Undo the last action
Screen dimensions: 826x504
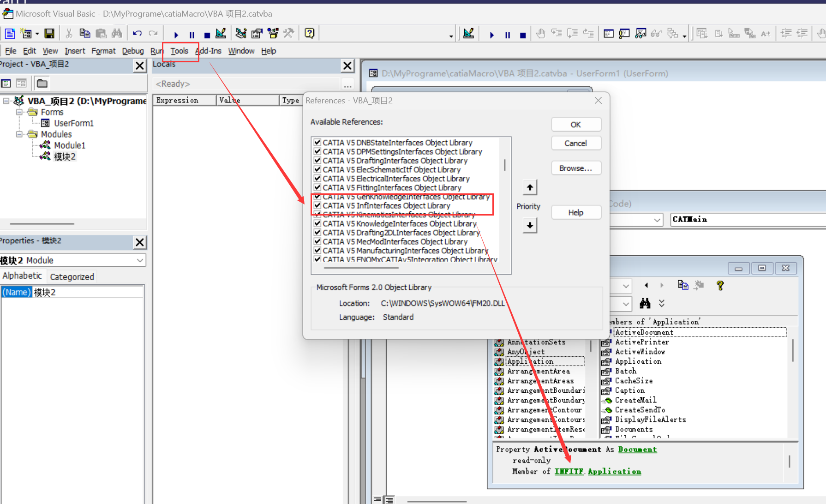137,33
